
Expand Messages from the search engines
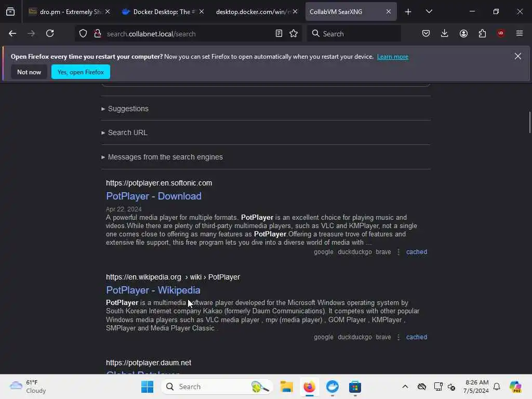coord(162,157)
